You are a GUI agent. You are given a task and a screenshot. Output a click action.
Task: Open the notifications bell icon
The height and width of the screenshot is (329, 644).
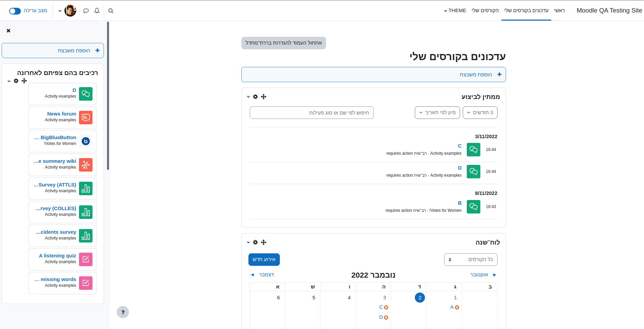click(x=97, y=11)
